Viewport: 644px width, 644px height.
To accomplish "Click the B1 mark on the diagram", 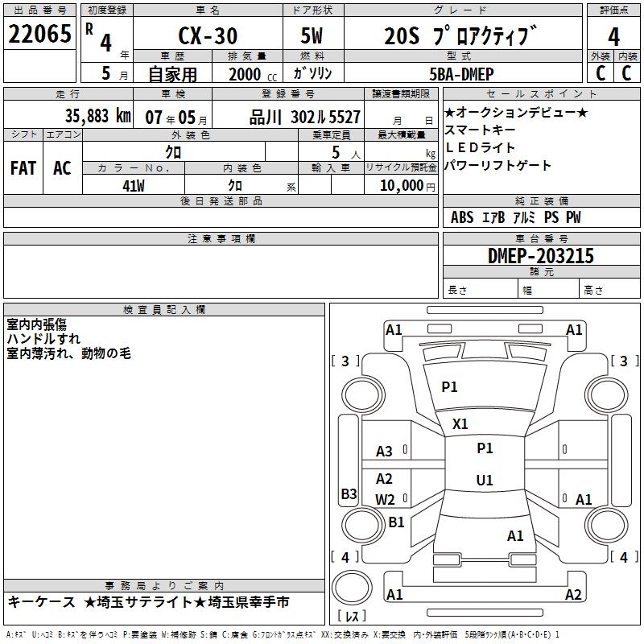I will tap(396, 522).
